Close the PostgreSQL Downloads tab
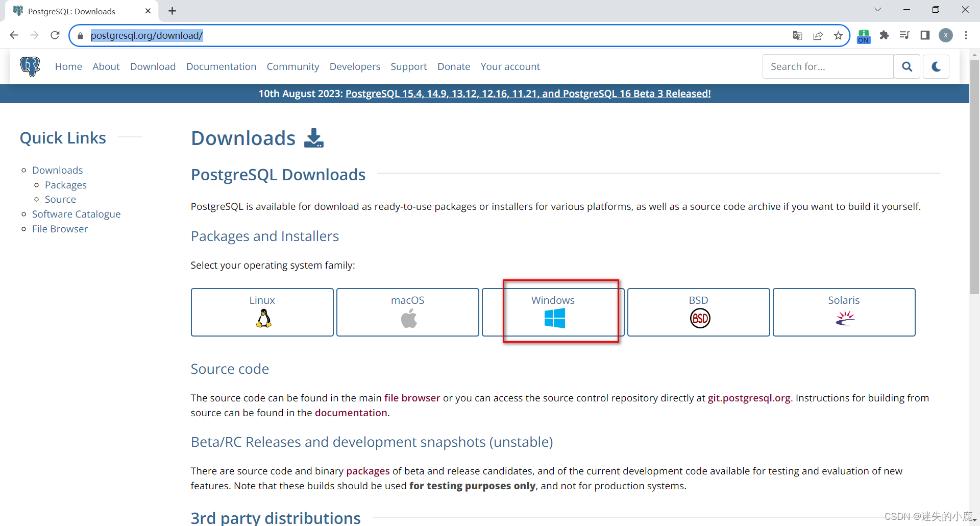This screenshot has height=526, width=980. pyautogui.click(x=148, y=11)
